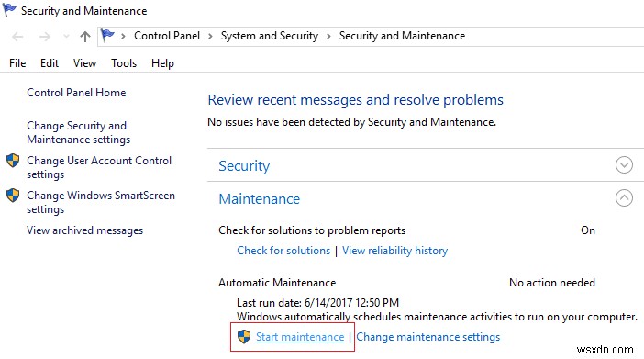644x359 pixels.
Task: Go up one level with Up arrow
Action: tap(85, 37)
